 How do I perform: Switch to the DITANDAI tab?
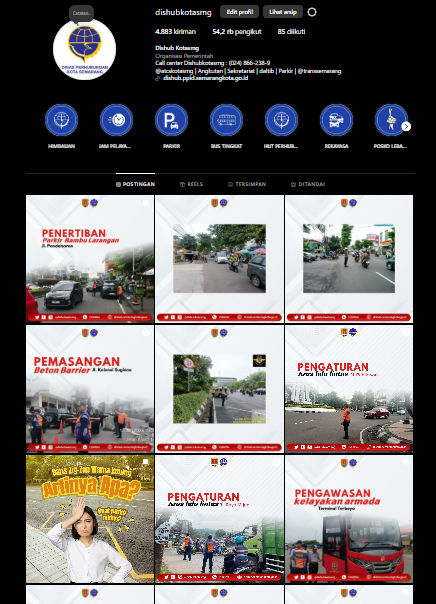click(308, 184)
